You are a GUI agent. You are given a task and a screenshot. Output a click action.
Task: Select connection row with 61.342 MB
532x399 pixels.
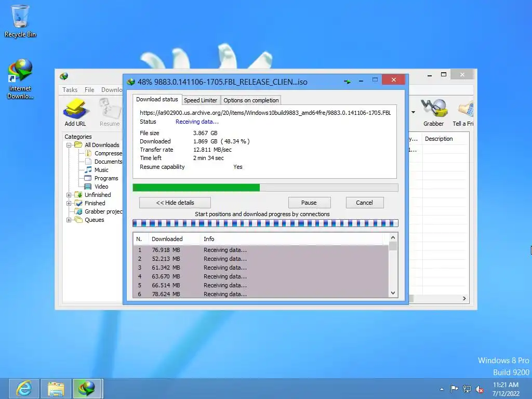(261, 268)
